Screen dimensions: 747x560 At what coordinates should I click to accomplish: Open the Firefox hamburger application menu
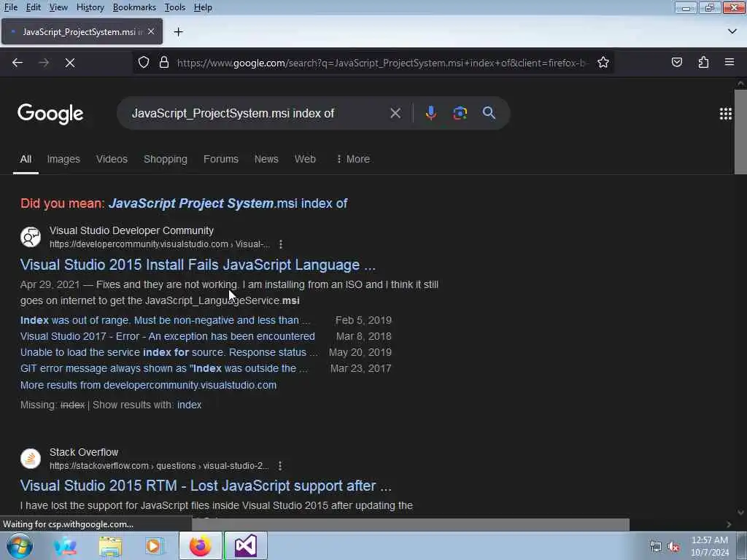[729, 63]
